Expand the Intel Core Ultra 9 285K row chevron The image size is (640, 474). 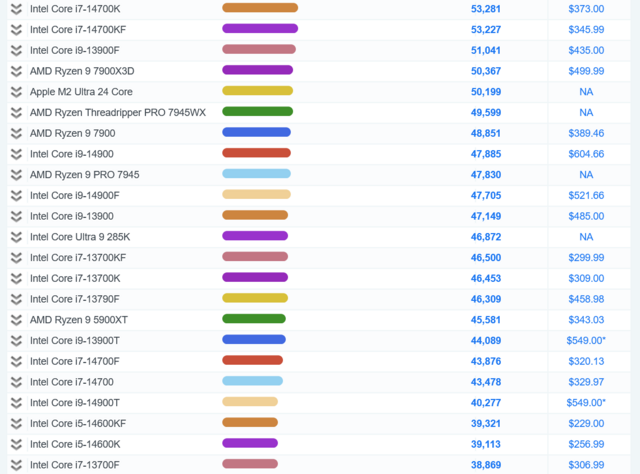(16, 237)
